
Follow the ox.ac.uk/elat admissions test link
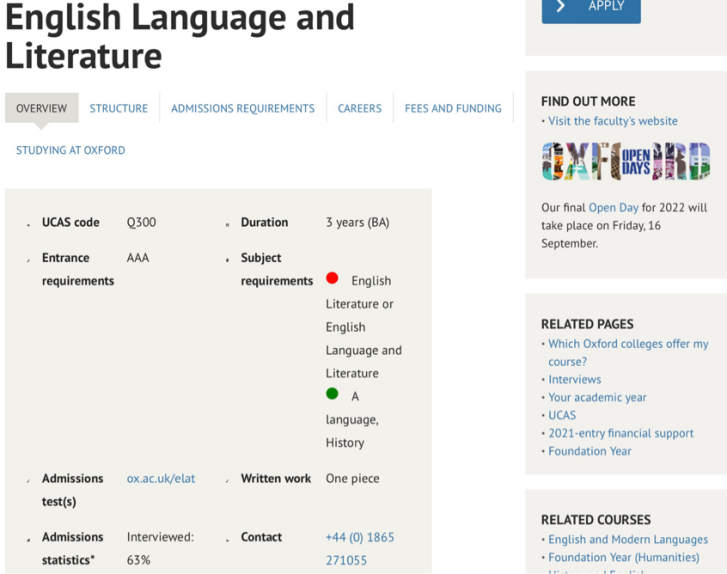[161, 478]
